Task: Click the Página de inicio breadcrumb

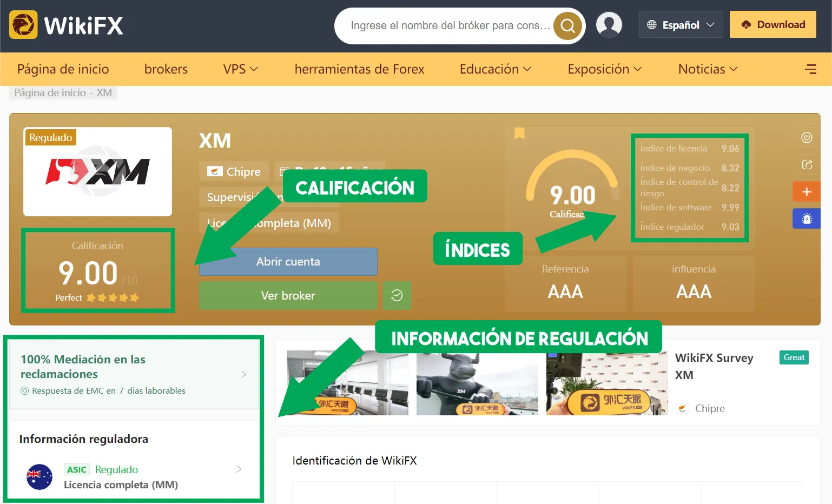Action: click(x=50, y=92)
